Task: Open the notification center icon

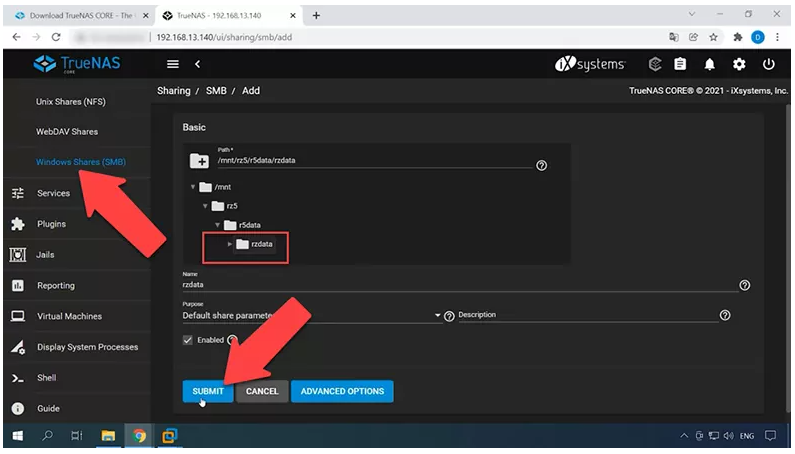Action: click(770, 436)
